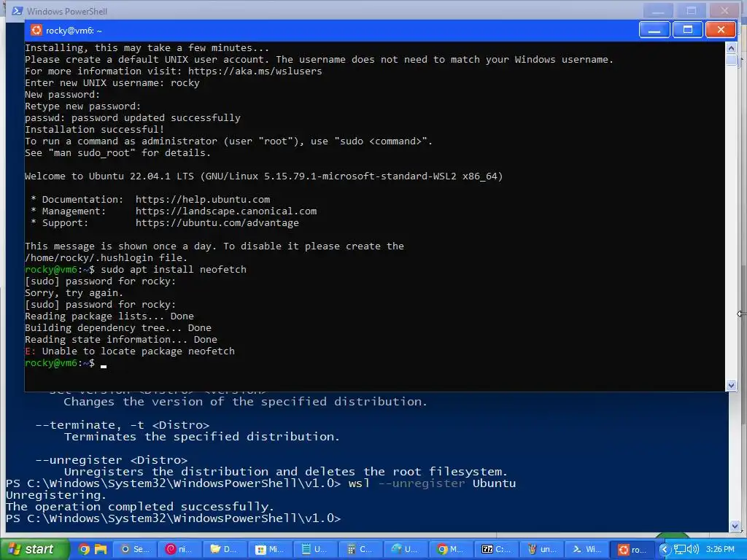Click the https://aka.ms/wslusers URL text
This screenshot has width=747, height=560.
point(255,71)
